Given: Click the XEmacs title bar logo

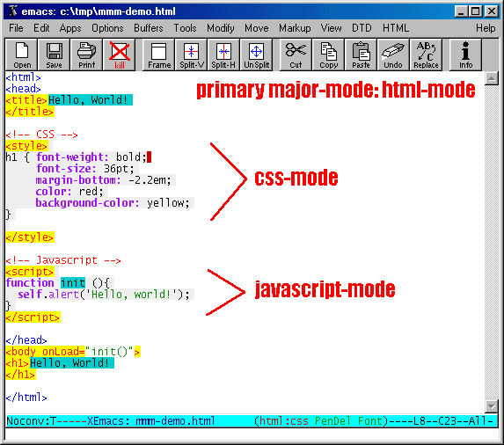Looking at the screenshot, I should 12,11.
